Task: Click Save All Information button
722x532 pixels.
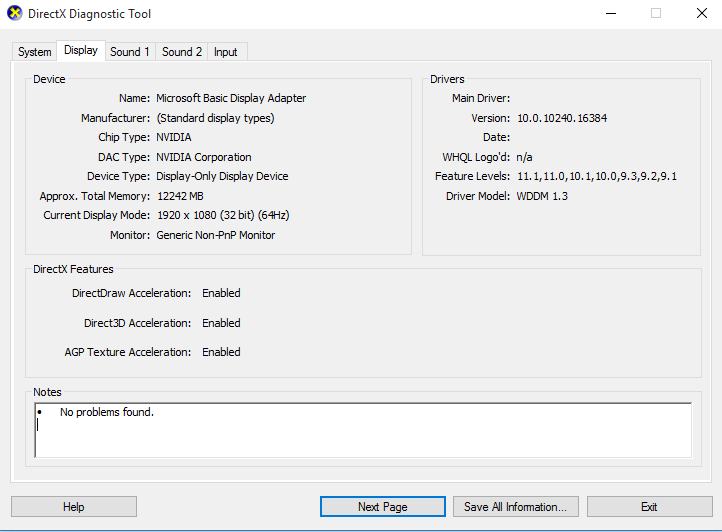Action: (515, 507)
